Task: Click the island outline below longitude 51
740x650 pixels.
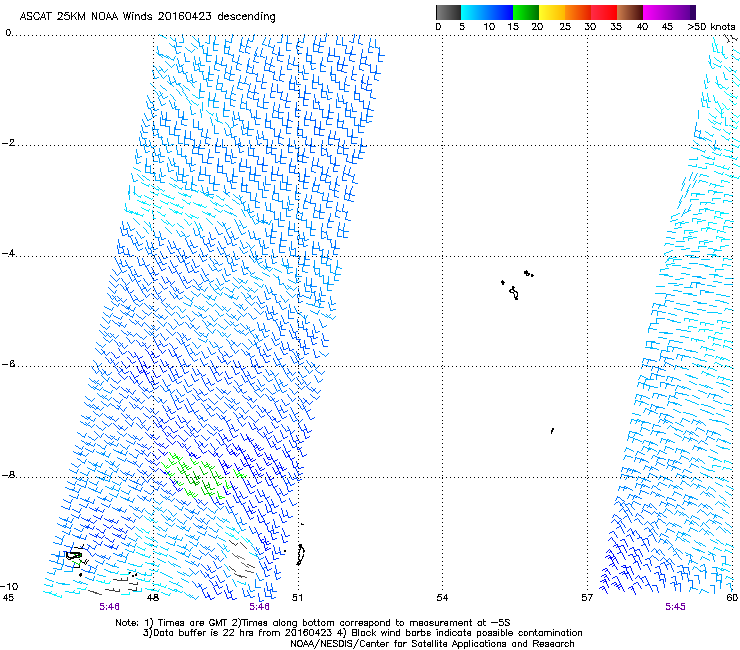Action: pos(301,554)
